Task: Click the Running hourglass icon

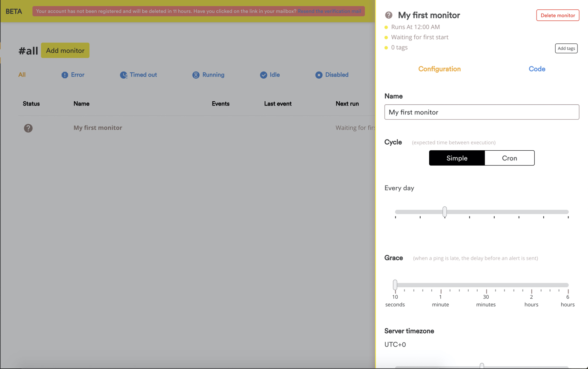Action: [196, 75]
